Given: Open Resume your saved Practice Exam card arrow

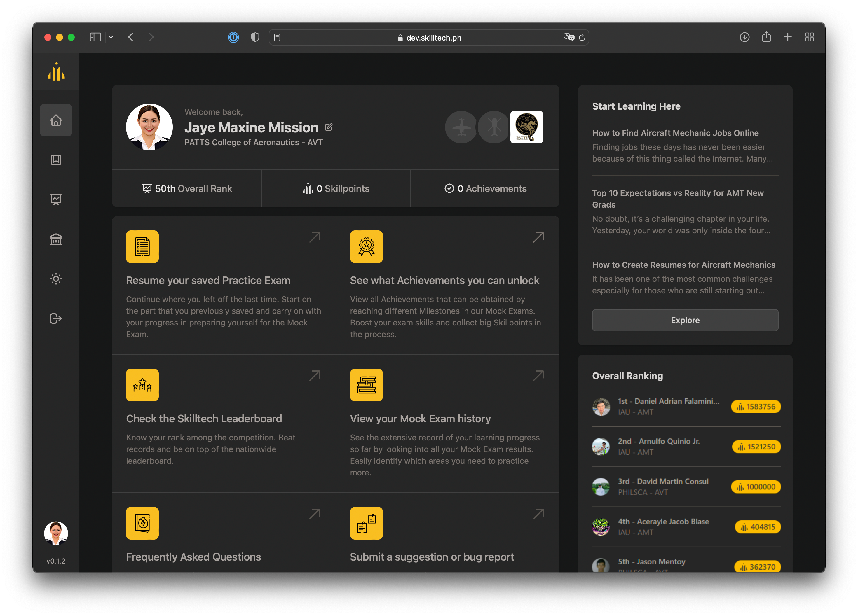Looking at the screenshot, I should coord(314,237).
